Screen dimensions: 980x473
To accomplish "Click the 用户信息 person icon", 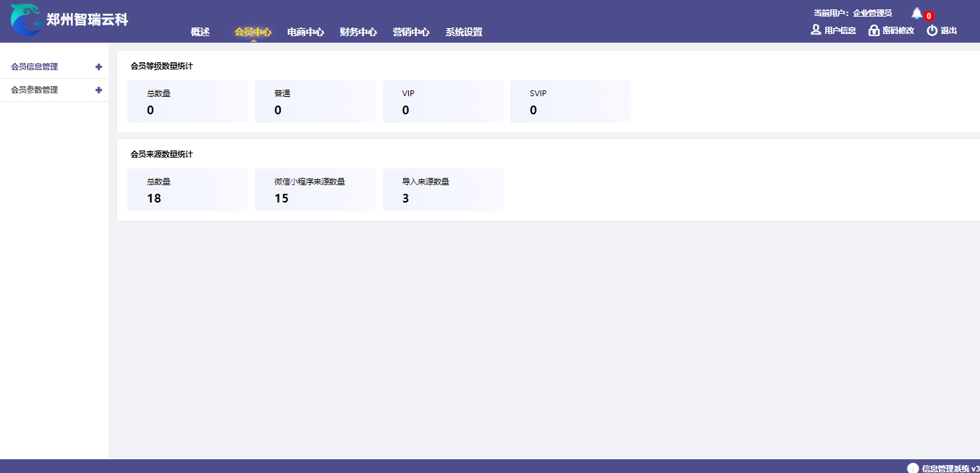I will click(x=816, y=30).
